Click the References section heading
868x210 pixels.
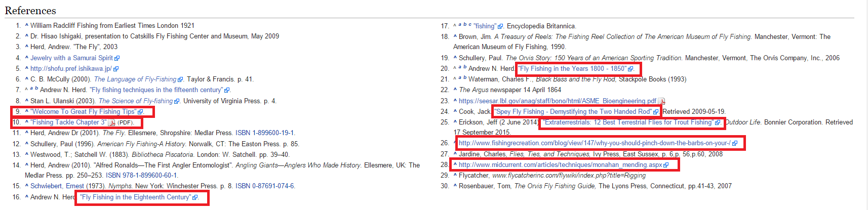[30, 11]
